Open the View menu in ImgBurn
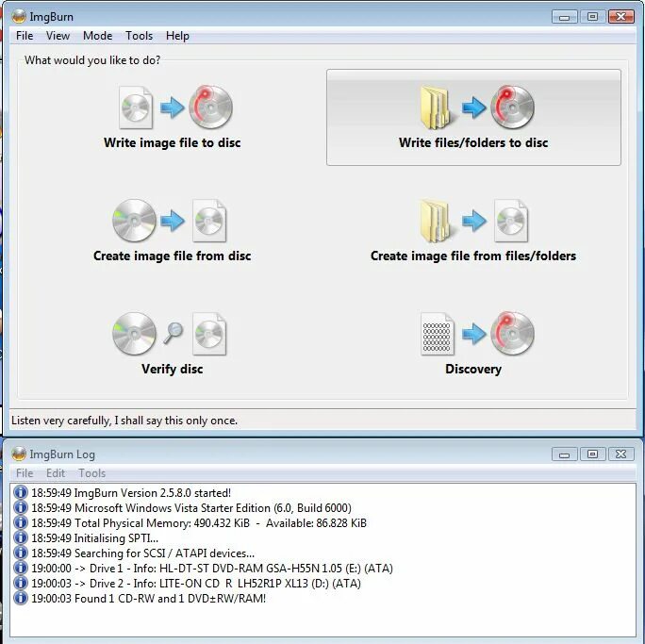This screenshot has width=645, height=644. [x=58, y=36]
